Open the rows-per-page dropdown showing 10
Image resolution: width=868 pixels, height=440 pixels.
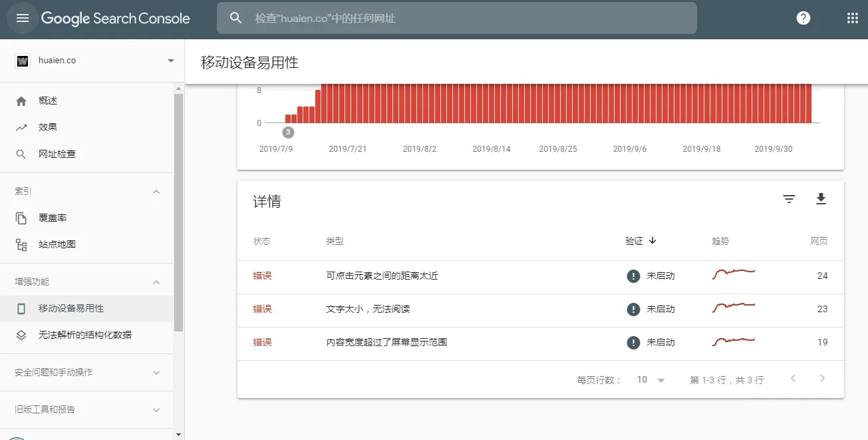coord(649,379)
